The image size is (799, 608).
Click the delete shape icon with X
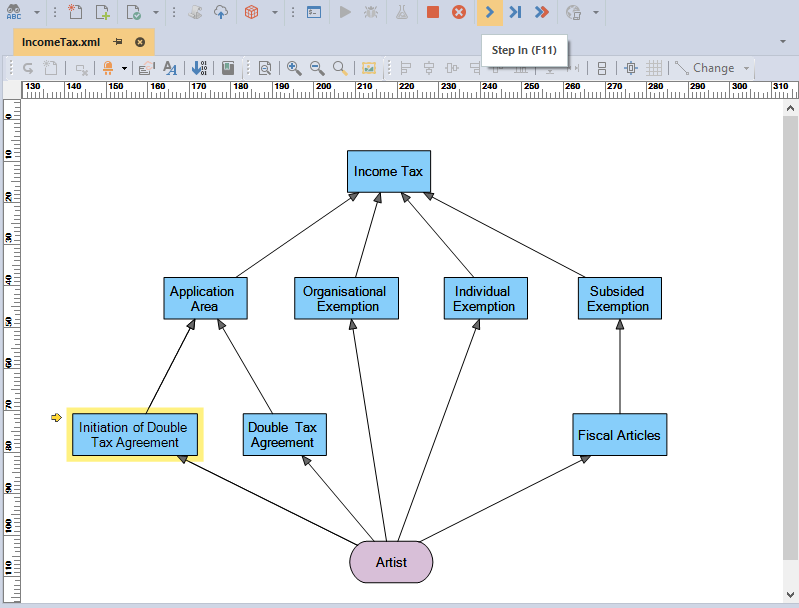[x=82, y=68]
